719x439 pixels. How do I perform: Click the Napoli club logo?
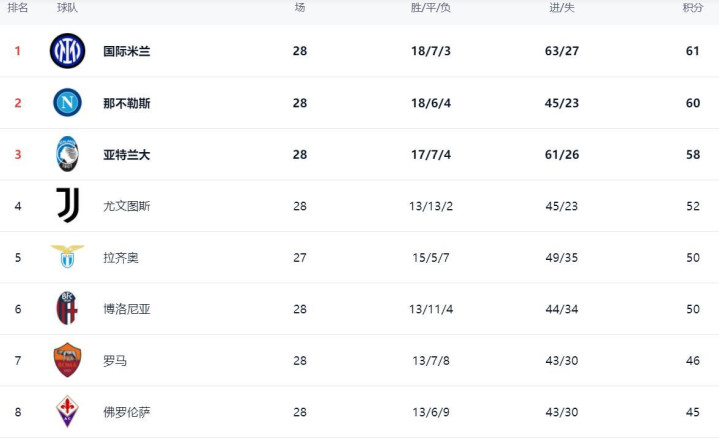click(67, 103)
